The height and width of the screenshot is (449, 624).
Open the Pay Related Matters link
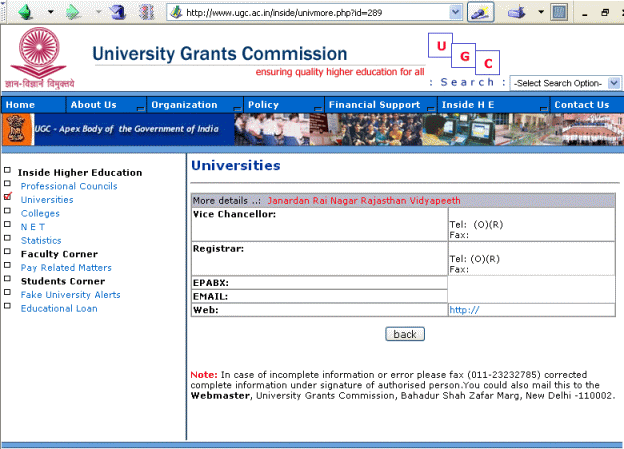click(66, 267)
